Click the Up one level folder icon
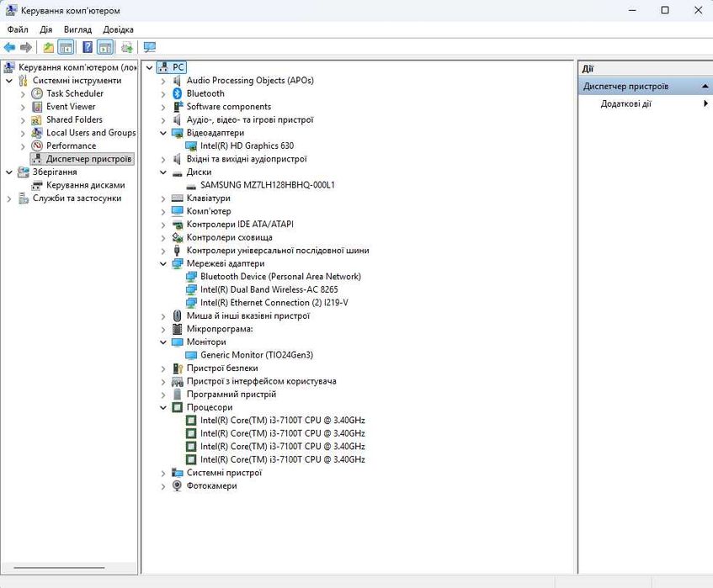Viewport: 713px width, 588px height. (x=49, y=47)
